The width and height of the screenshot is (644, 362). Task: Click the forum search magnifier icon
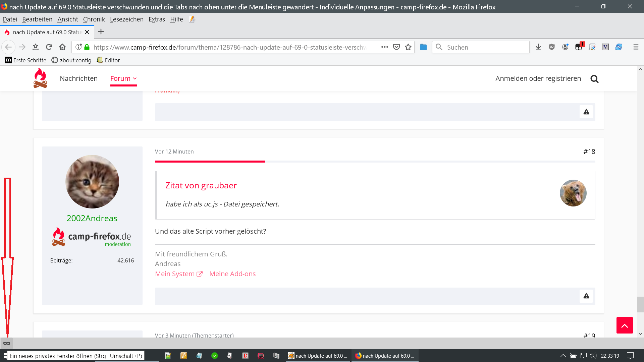(x=594, y=79)
